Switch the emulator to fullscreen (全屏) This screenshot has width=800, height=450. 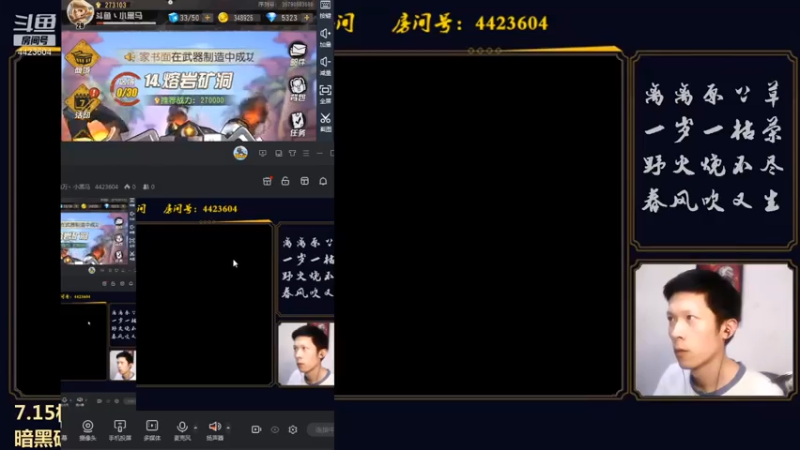[x=326, y=94]
